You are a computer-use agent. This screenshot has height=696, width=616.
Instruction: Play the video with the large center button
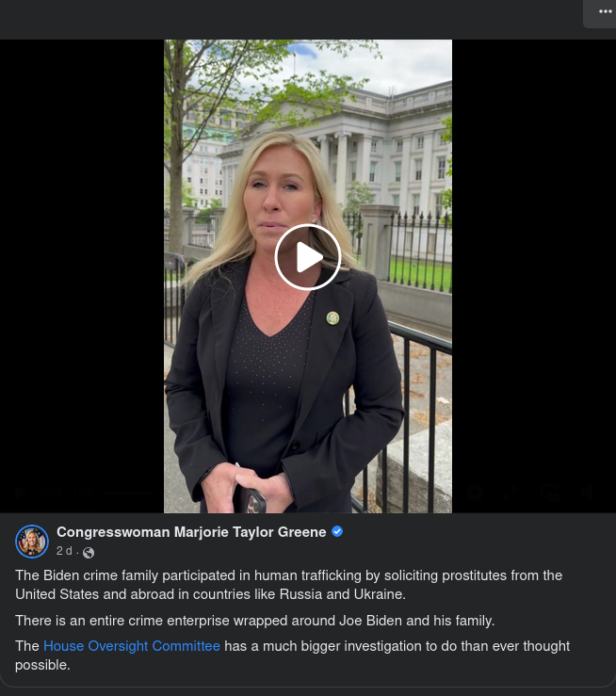coord(308,257)
